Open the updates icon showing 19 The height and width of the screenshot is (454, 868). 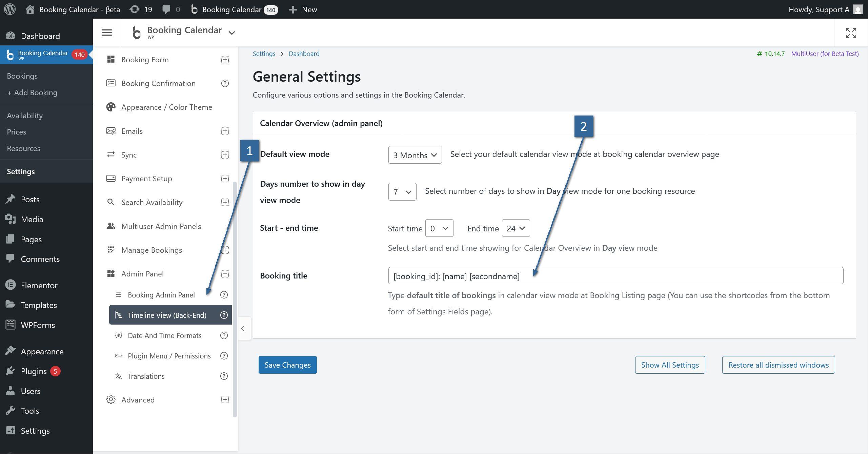click(141, 9)
